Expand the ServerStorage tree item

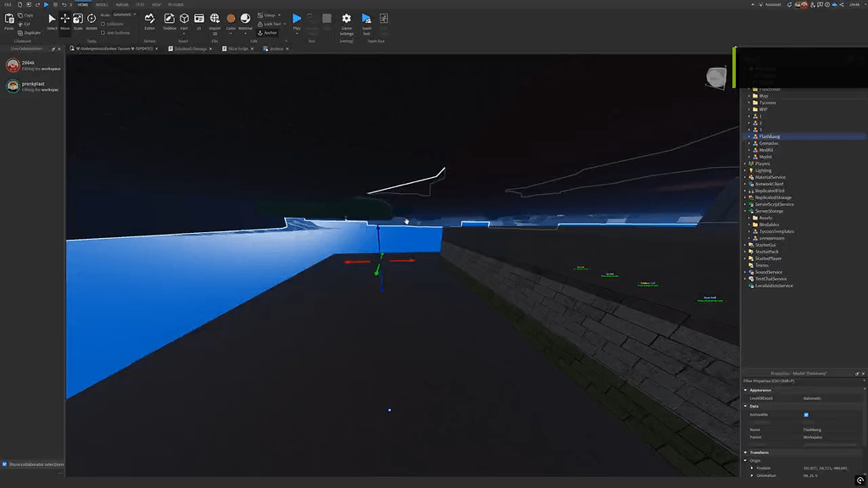[x=745, y=211]
